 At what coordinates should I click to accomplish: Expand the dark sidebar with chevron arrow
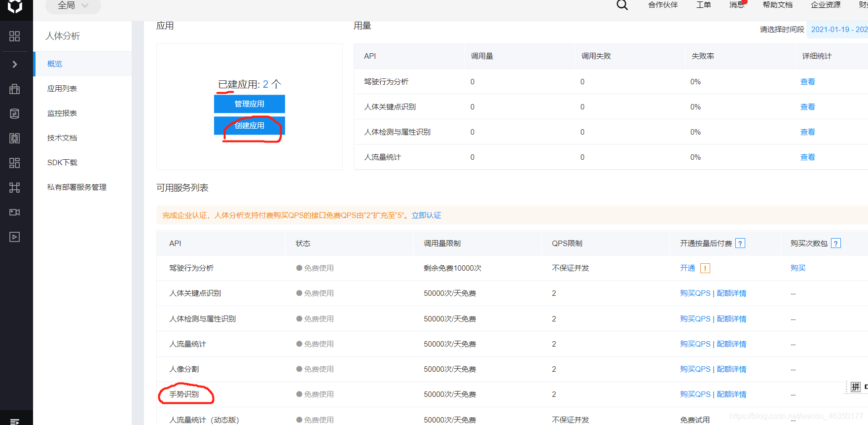pos(15,64)
